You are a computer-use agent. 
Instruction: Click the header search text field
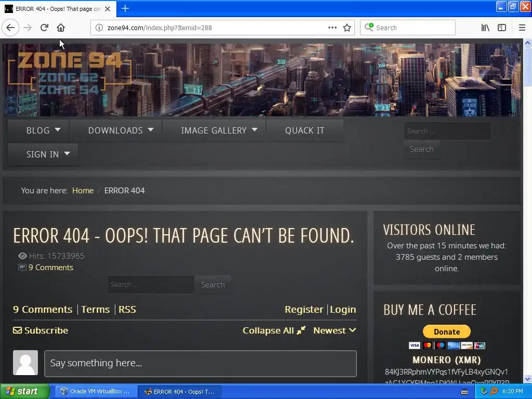[x=447, y=131]
